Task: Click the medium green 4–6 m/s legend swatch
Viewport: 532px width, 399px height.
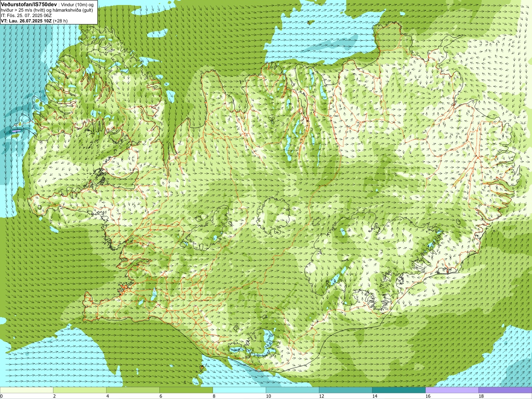Action: [x=133, y=390]
